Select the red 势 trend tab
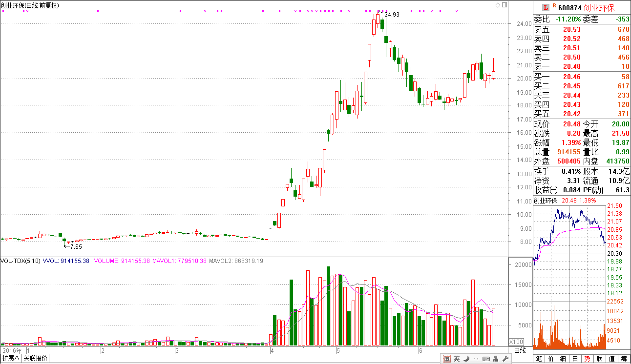The width and height of the screenshot is (631, 364). click(588, 359)
